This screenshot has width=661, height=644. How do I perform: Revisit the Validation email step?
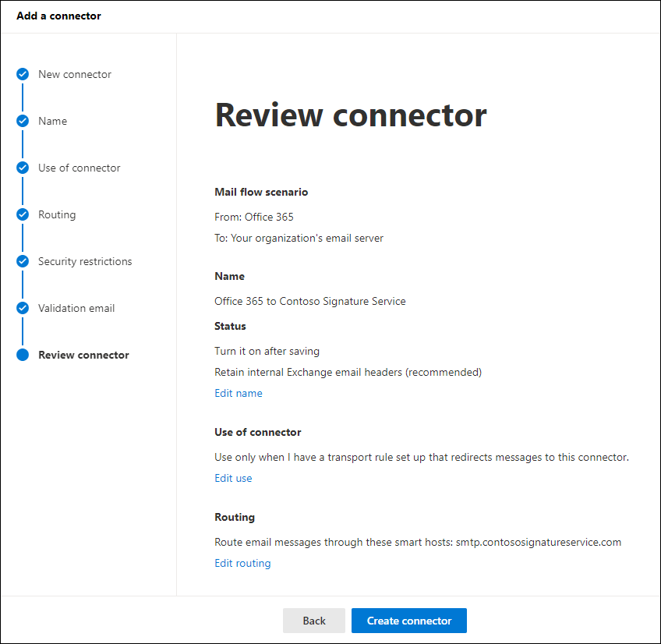[76, 308]
